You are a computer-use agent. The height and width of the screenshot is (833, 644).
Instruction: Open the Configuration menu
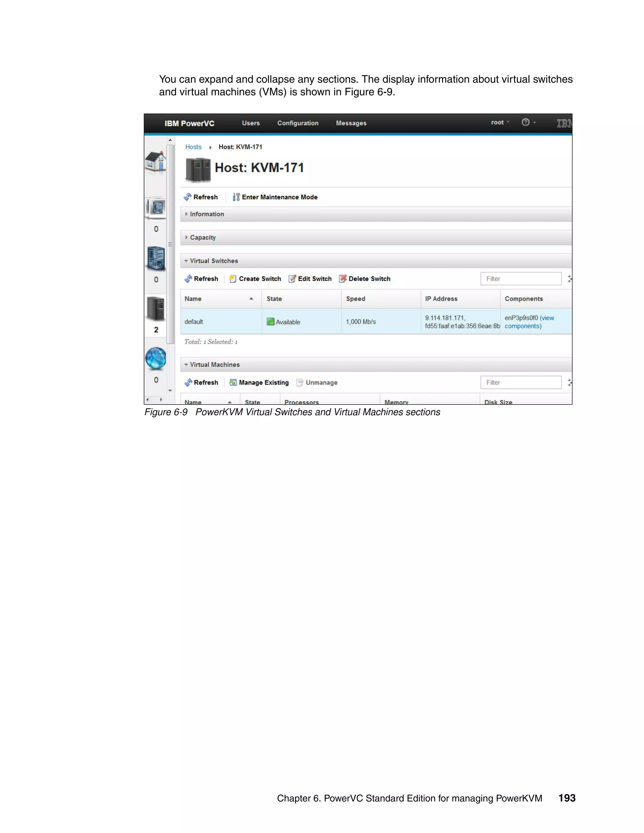297,123
